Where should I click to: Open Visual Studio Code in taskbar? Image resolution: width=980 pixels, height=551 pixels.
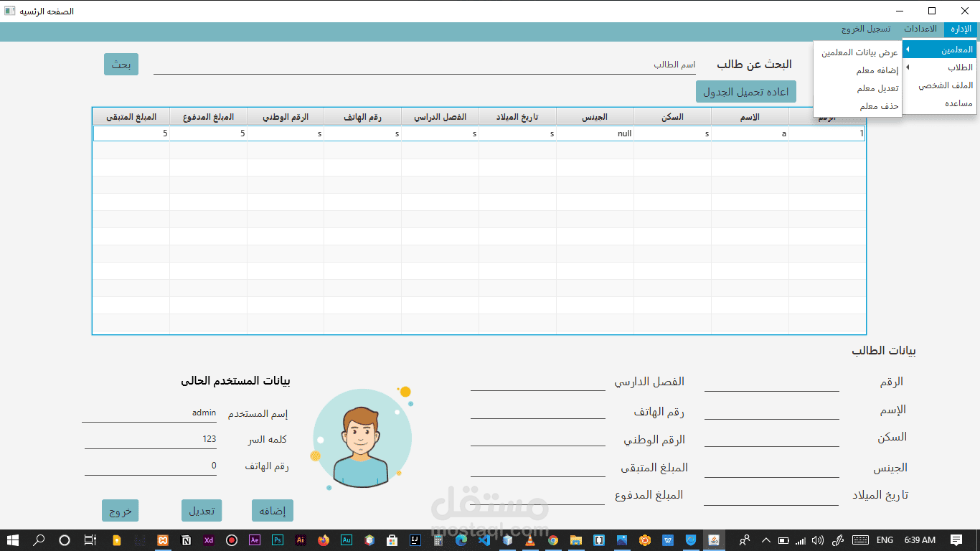[484, 540]
